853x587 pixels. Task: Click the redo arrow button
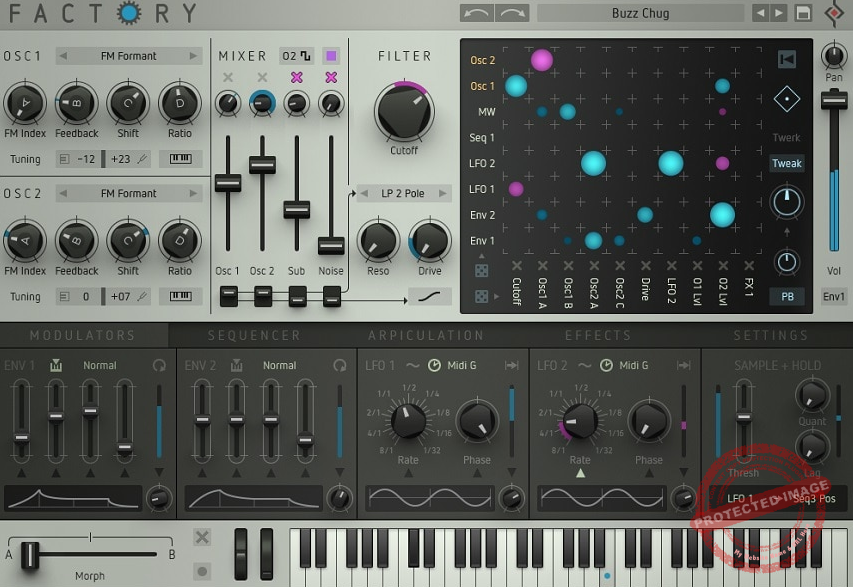(x=512, y=13)
